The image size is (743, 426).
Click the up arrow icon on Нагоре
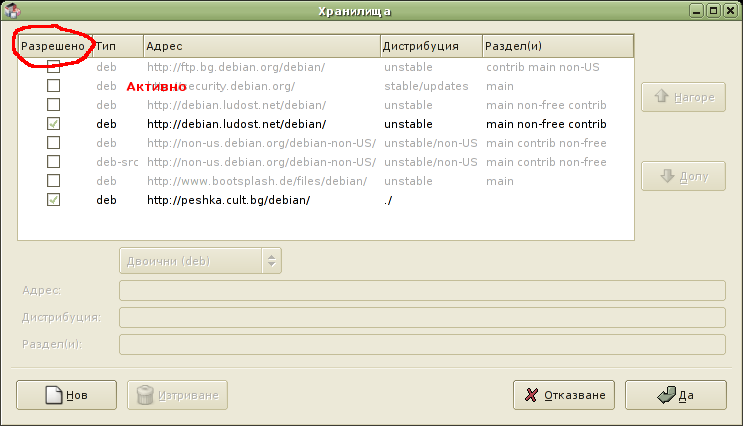click(660, 98)
